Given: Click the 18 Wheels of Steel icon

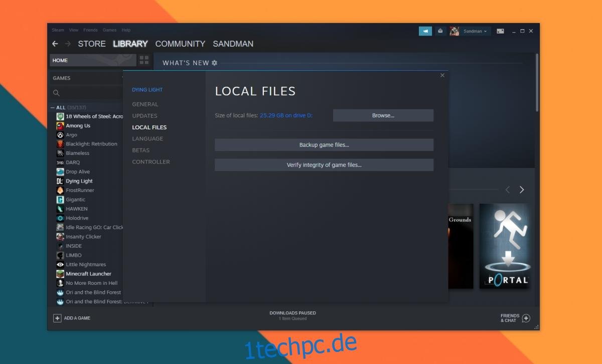Looking at the screenshot, I should 60,116.
